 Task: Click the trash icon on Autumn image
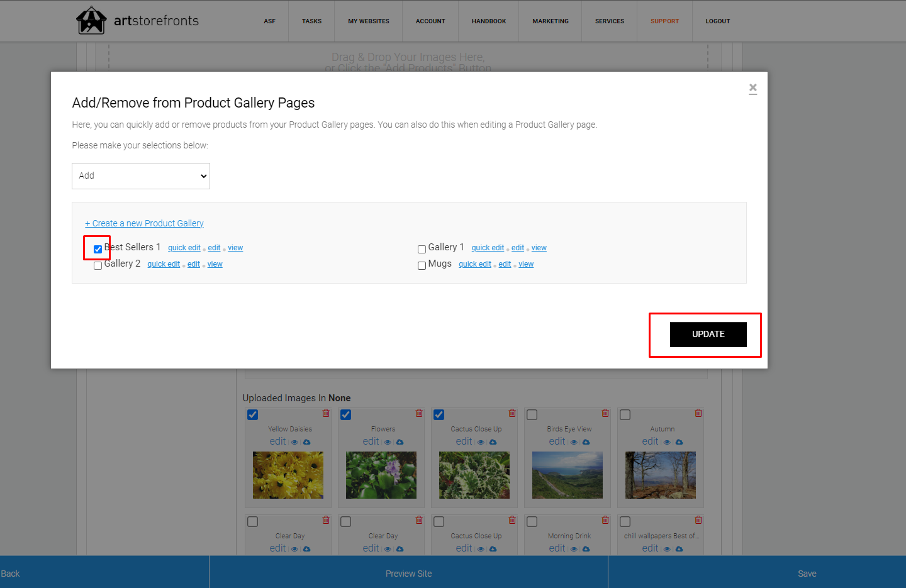(x=698, y=413)
